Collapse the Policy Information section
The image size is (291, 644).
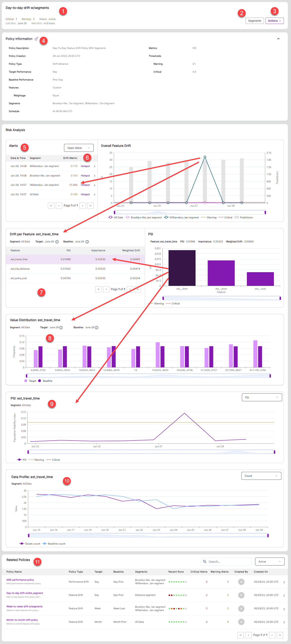(x=278, y=39)
